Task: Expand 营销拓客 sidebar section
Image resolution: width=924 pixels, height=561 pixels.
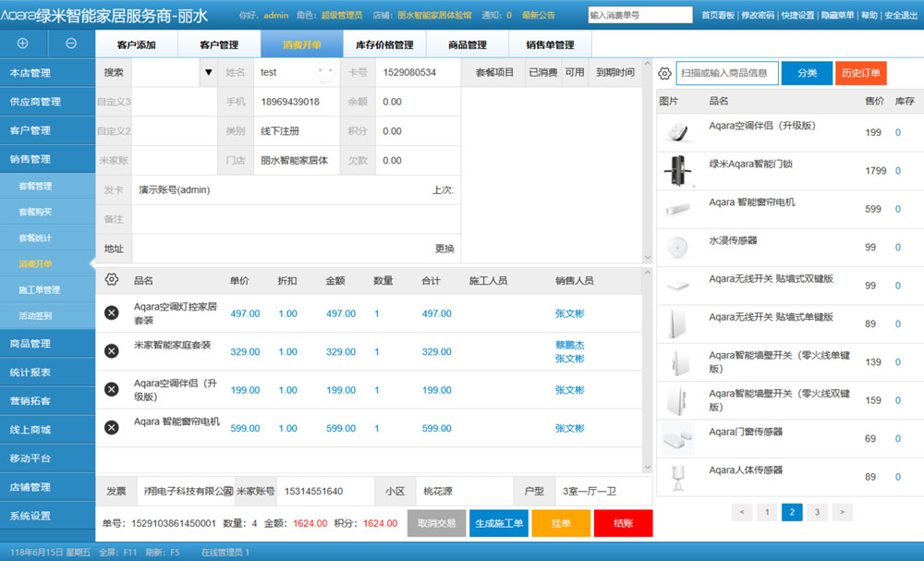Action: 48,401
